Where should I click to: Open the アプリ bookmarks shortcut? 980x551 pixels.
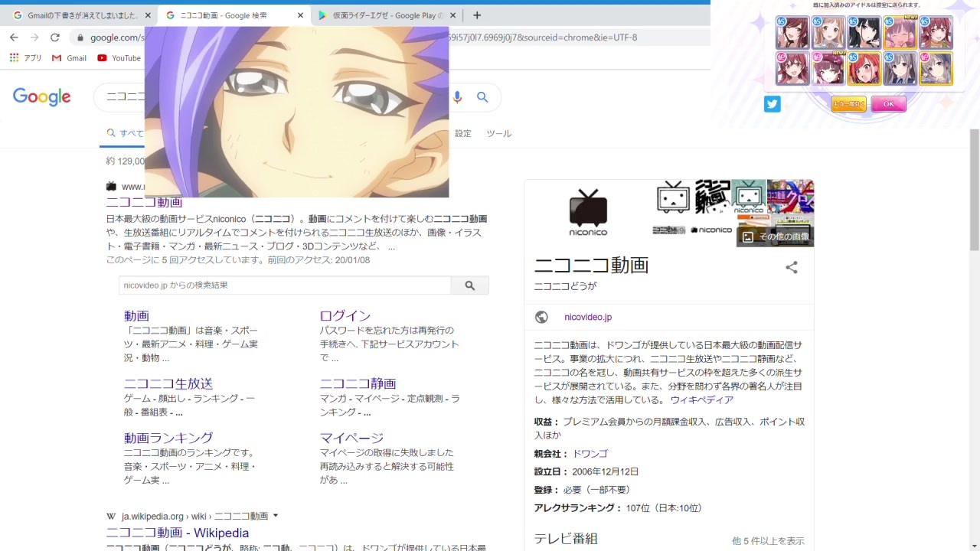coord(25,58)
